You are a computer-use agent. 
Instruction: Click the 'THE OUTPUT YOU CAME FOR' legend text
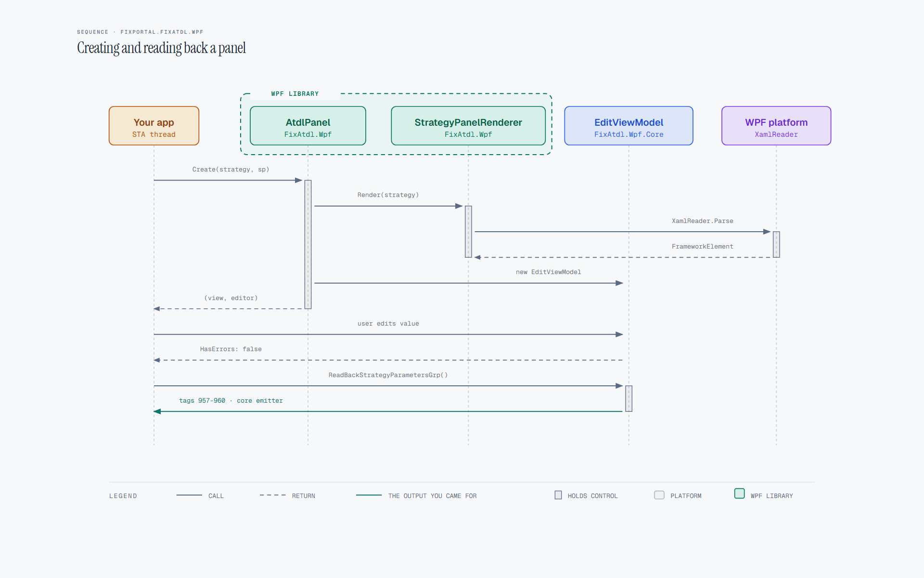coord(433,496)
